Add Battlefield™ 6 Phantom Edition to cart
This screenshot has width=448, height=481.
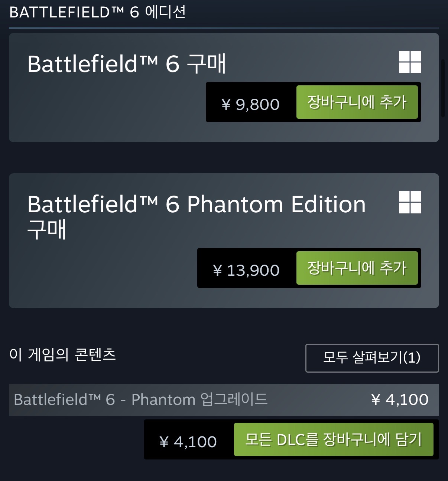point(357,268)
